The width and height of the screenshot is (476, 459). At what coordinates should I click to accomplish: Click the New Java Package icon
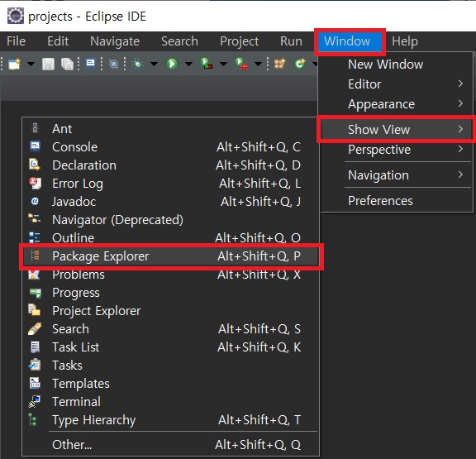point(279,65)
